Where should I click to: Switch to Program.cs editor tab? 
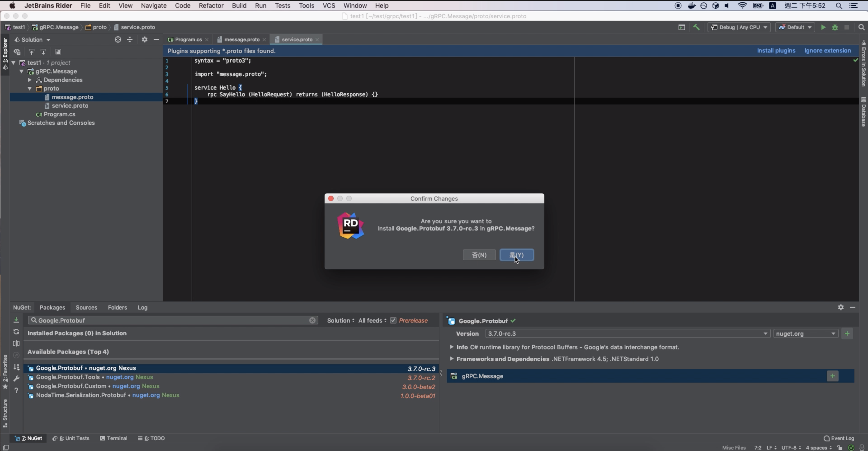point(185,39)
